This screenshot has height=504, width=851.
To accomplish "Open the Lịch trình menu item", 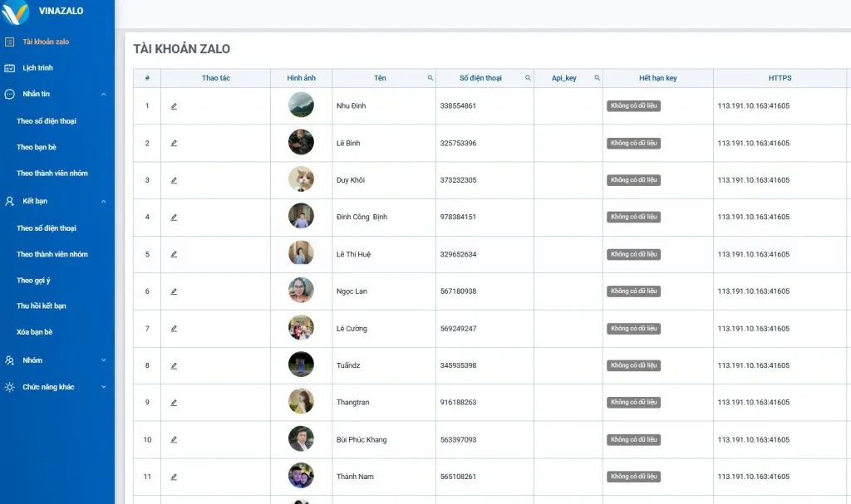I will (37, 68).
